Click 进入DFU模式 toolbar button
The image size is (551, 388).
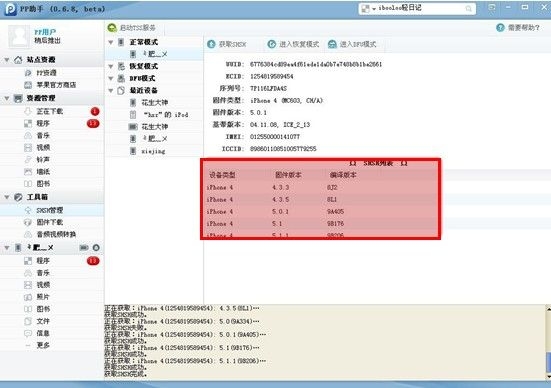point(352,44)
